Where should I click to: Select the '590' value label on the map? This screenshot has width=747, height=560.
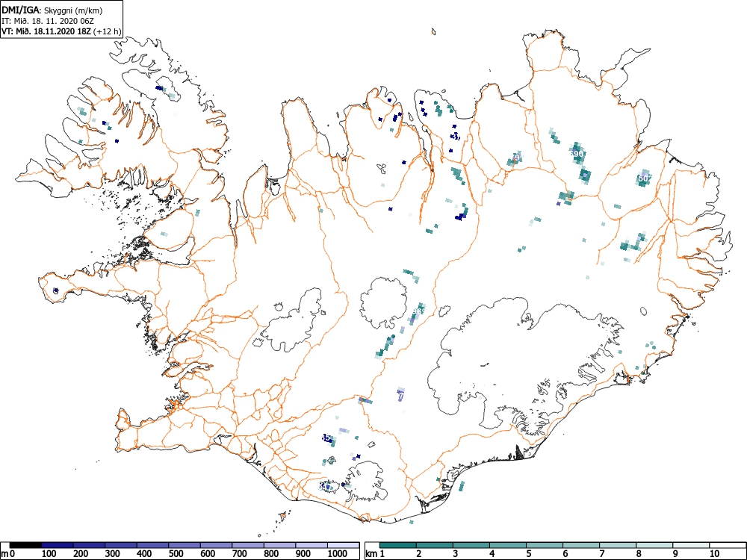click(577, 155)
